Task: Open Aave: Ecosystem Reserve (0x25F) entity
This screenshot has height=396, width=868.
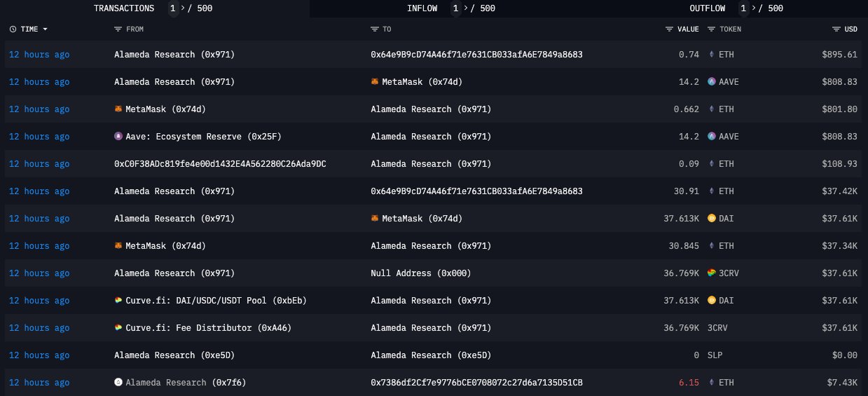Action: point(204,137)
